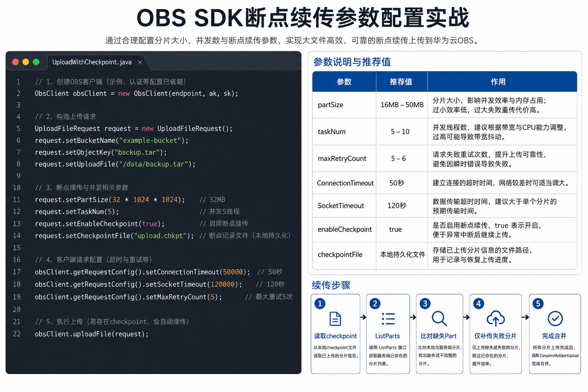This screenshot has height=392, width=588.
Task: Select the partSize parameter cell in the table
Action: pyautogui.click(x=344, y=105)
